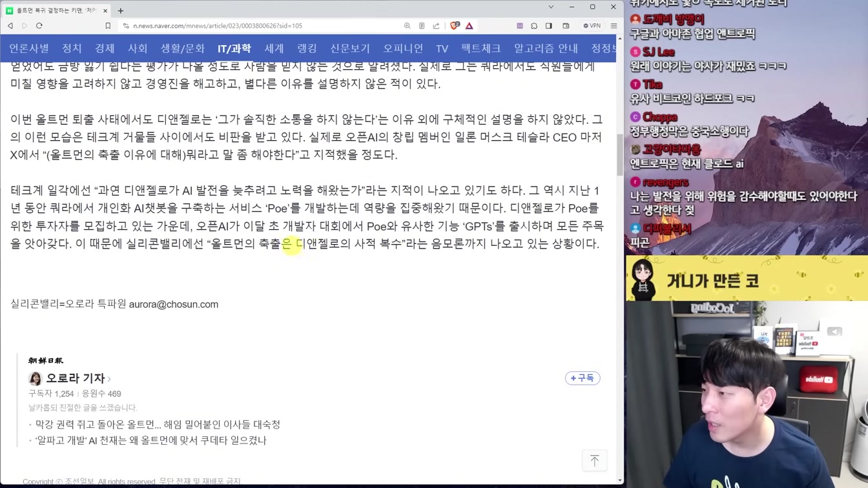This screenshot has width=868, height=488.
Task: Open the 세계 section
Action: coord(274,48)
